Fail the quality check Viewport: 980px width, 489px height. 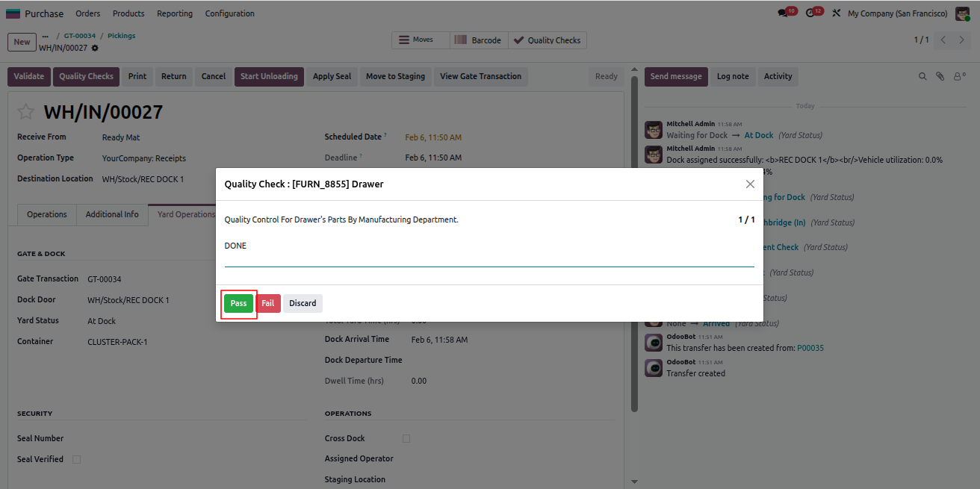(268, 303)
